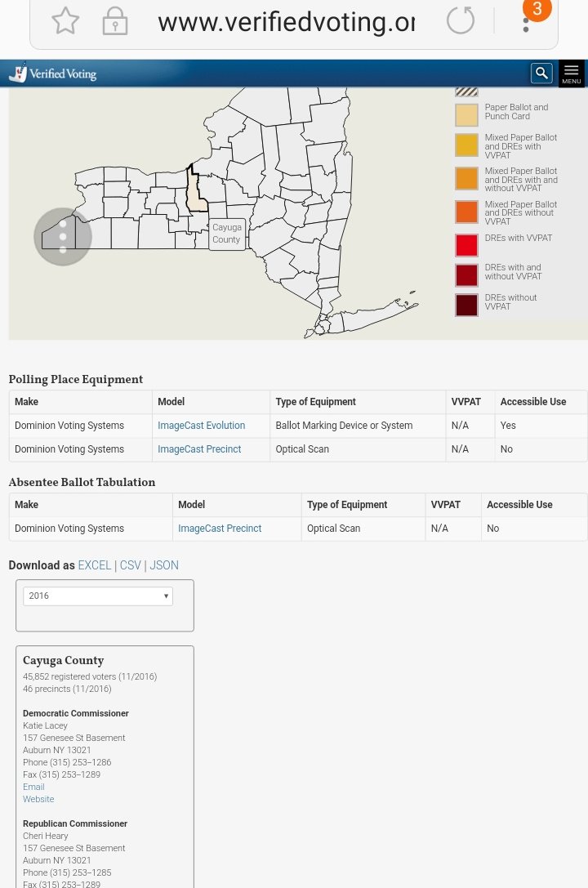Tap the bookmark star icon
The height and width of the screenshot is (888, 588).
(65, 21)
